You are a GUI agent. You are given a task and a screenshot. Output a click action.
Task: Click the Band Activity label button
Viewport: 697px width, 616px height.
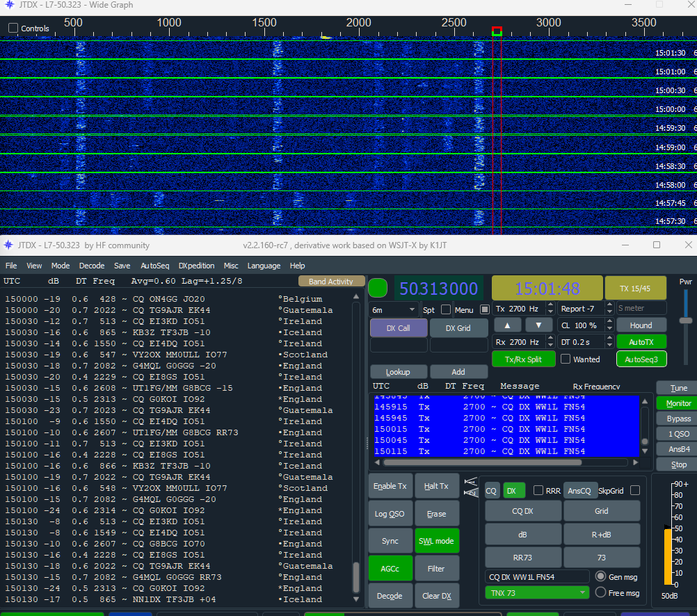pos(330,282)
